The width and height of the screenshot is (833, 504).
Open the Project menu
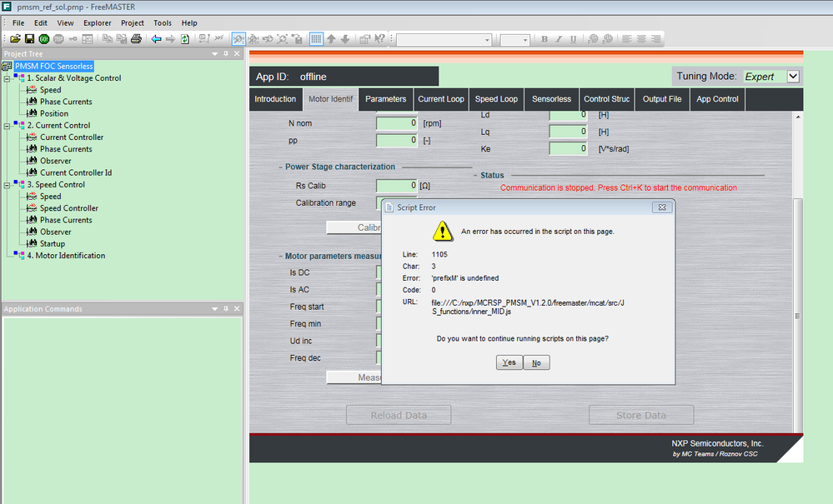pyautogui.click(x=133, y=22)
